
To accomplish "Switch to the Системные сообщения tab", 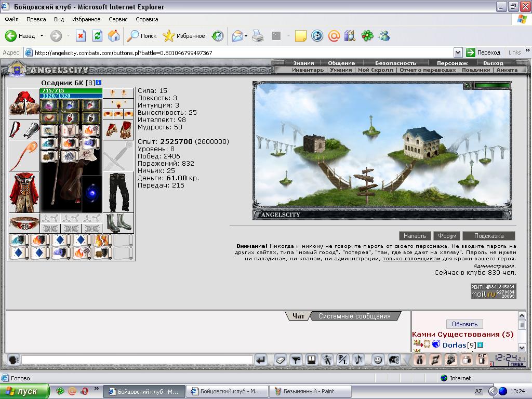I will click(x=354, y=316).
